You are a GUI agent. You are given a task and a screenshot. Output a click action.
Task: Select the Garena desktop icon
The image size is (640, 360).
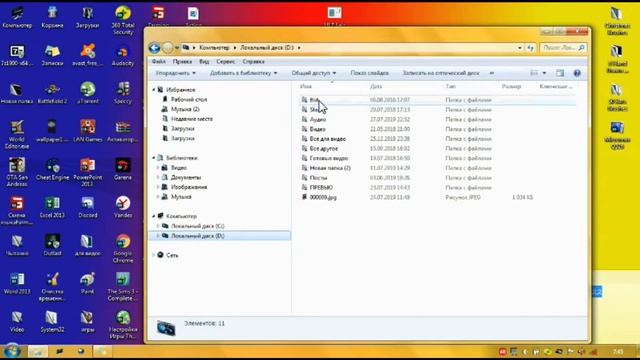123,169
